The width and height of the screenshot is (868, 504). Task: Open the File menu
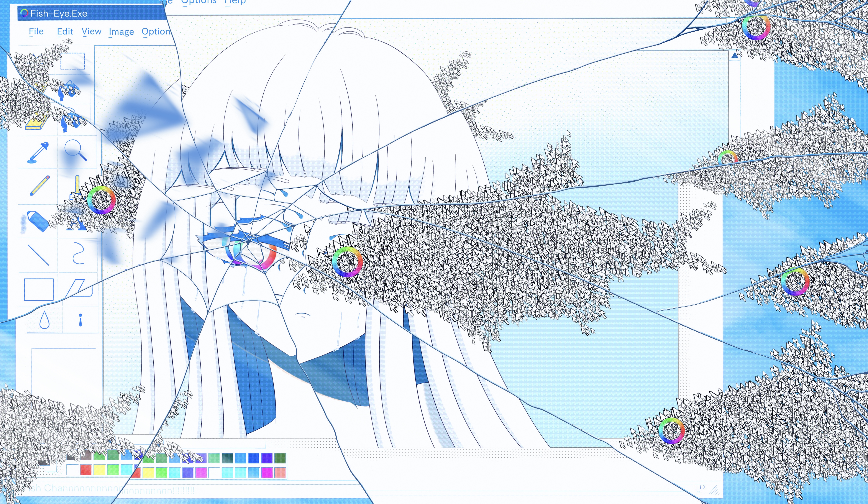[x=36, y=31]
